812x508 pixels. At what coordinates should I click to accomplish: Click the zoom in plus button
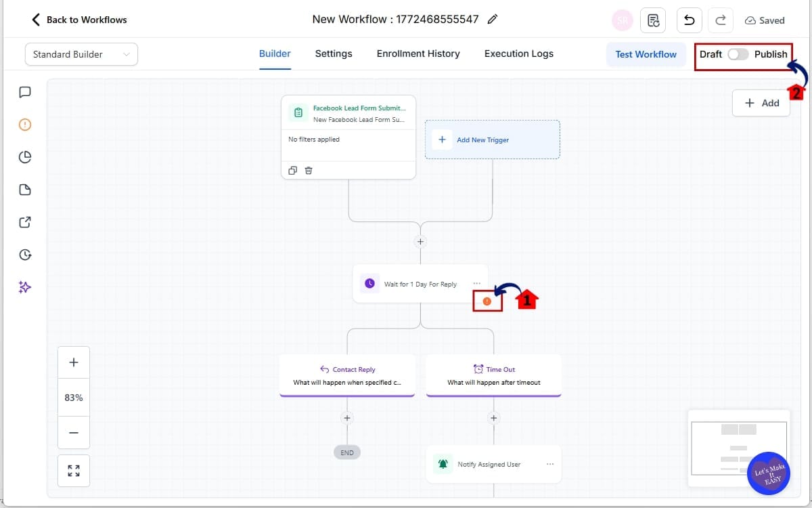(x=74, y=362)
